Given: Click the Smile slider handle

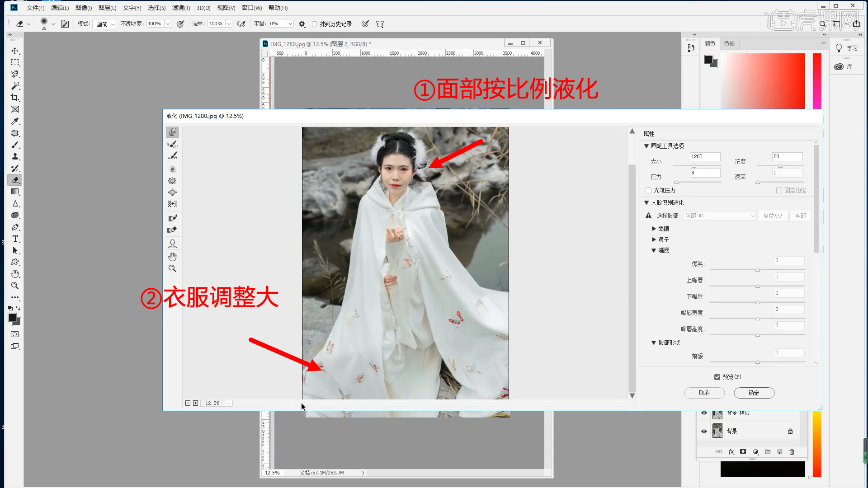Looking at the screenshot, I should coord(758,270).
